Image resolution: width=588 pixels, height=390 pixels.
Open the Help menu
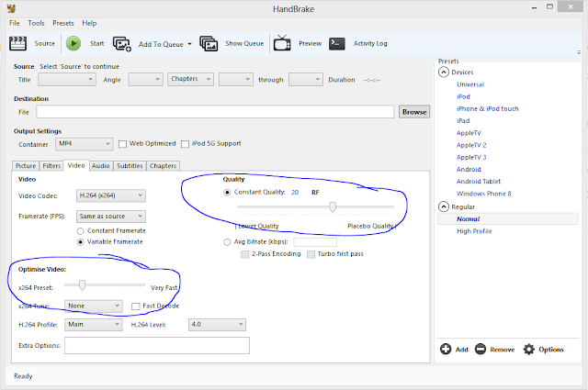coord(89,23)
